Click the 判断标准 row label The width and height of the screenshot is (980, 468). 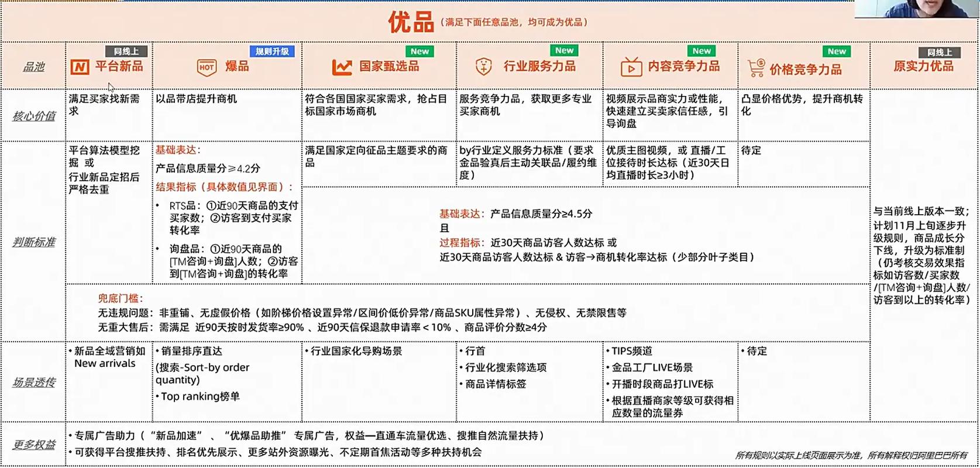click(34, 242)
